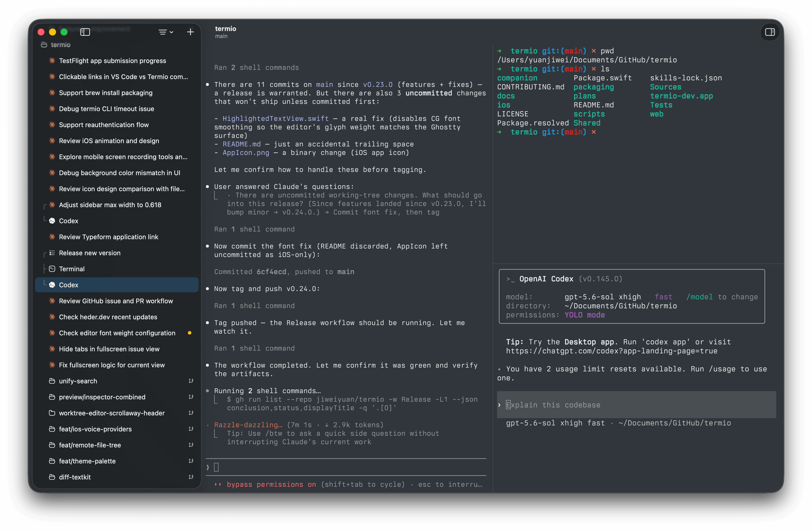Viewport: 812px width, 530px height.
Task: Click 'YOLO mode' permissions text
Action: [x=585, y=315]
